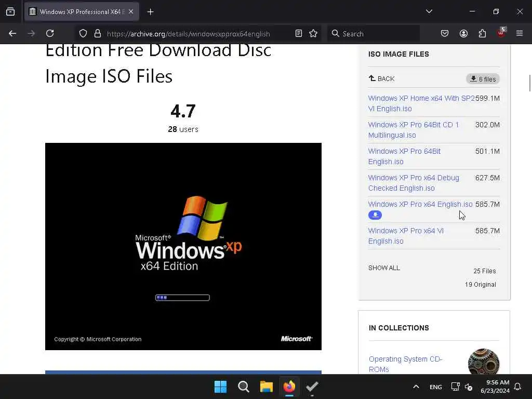The width and height of the screenshot is (532, 399).
Task: Go back to previous page
Action: (x=12, y=33)
